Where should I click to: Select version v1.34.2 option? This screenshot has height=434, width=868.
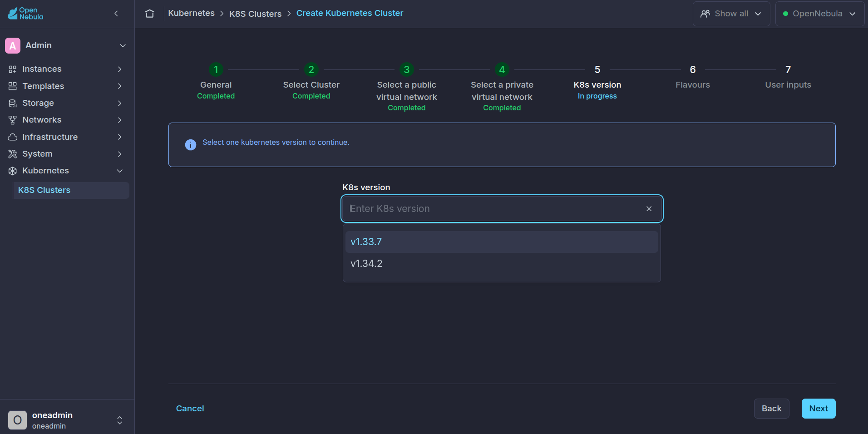(x=502, y=264)
